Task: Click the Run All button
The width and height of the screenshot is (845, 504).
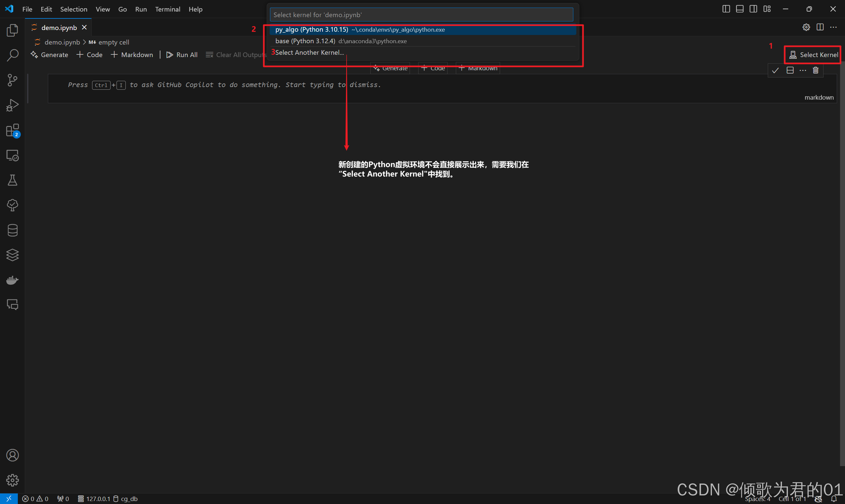Action: click(x=182, y=55)
